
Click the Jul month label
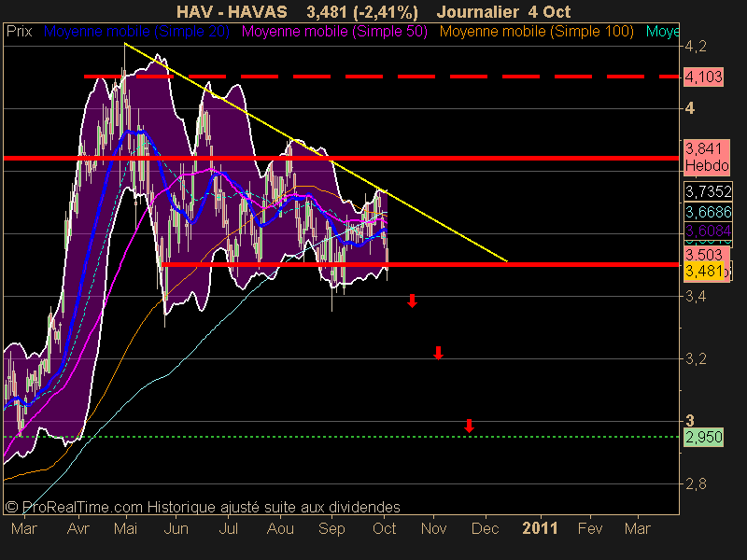point(228,528)
